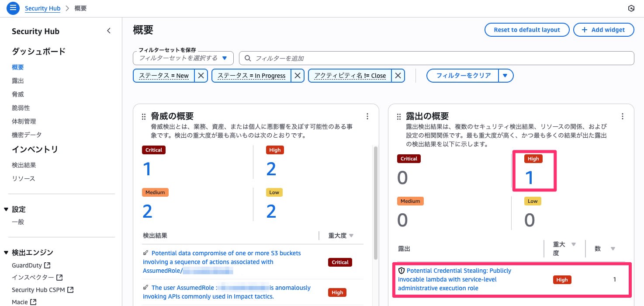Click the ステータス = New filter chip
The height and width of the screenshot is (306, 644).
[x=164, y=76]
